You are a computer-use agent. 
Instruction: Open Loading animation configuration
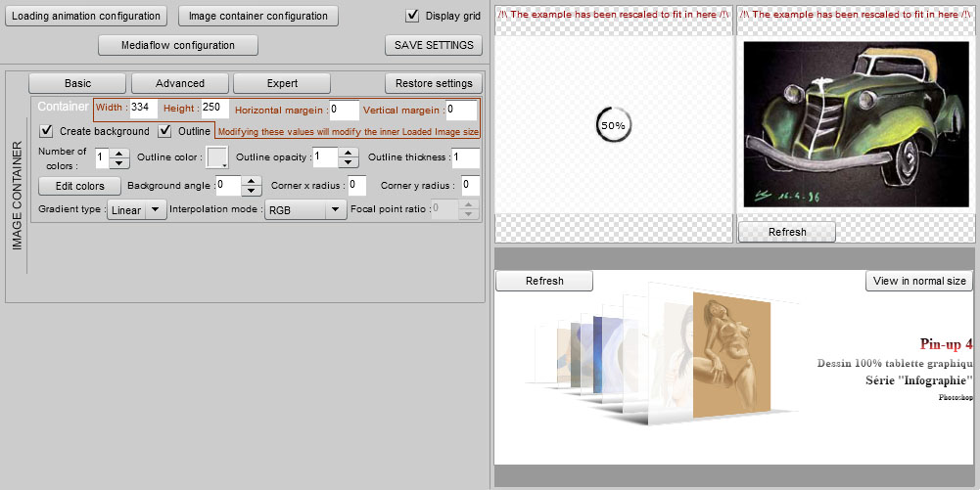(x=86, y=16)
